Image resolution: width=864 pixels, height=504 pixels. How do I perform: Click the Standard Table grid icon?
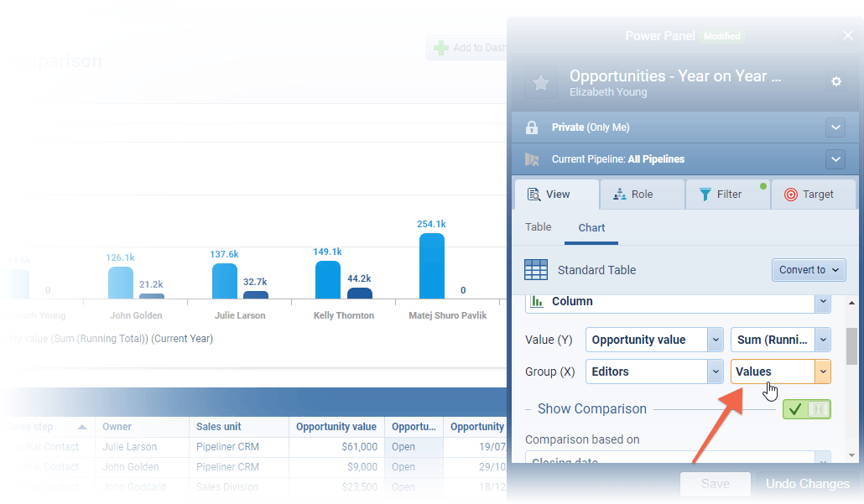tap(536, 270)
